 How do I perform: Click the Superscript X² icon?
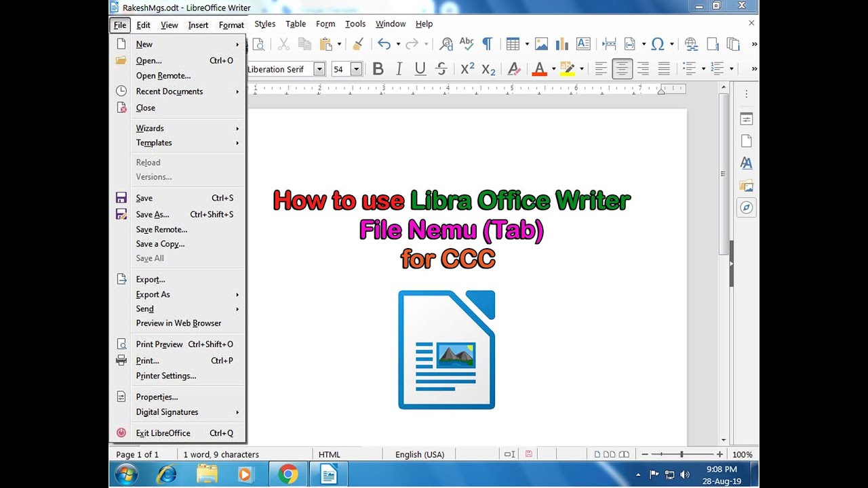[467, 68]
